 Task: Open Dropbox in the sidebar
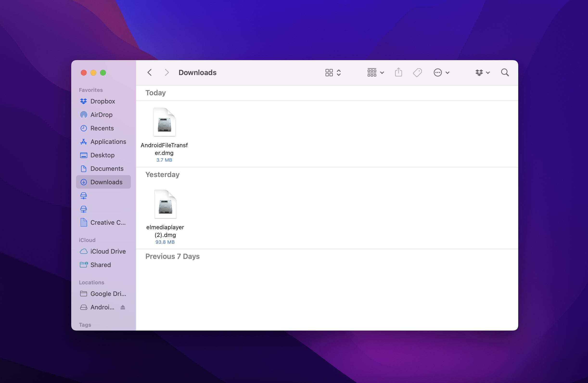coord(103,101)
